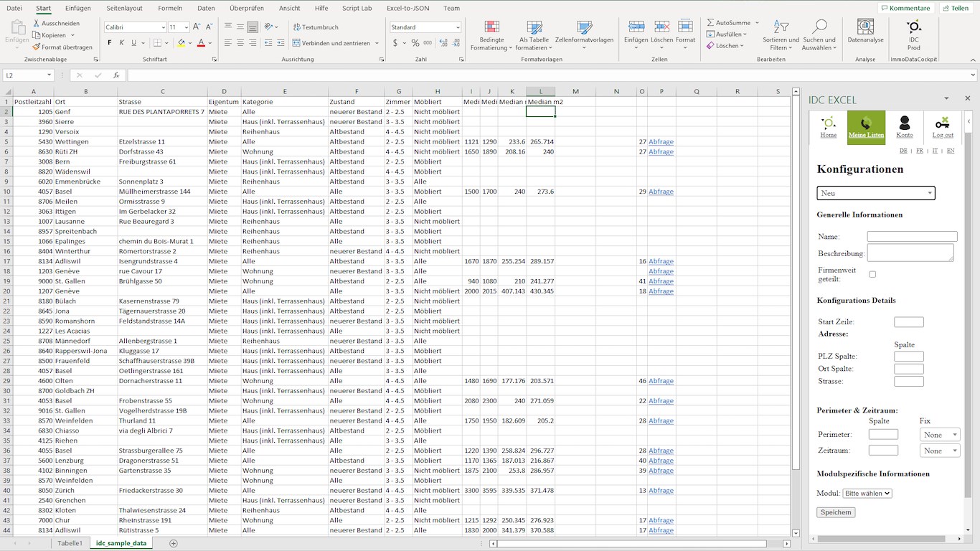This screenshot has width=980, height=551.
Task: Click the currency accounting format icon
Action: [x=395, y=43]
